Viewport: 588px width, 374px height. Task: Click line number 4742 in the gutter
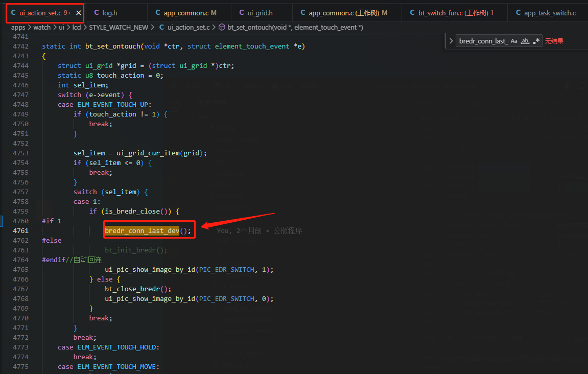tap(20, 46)
